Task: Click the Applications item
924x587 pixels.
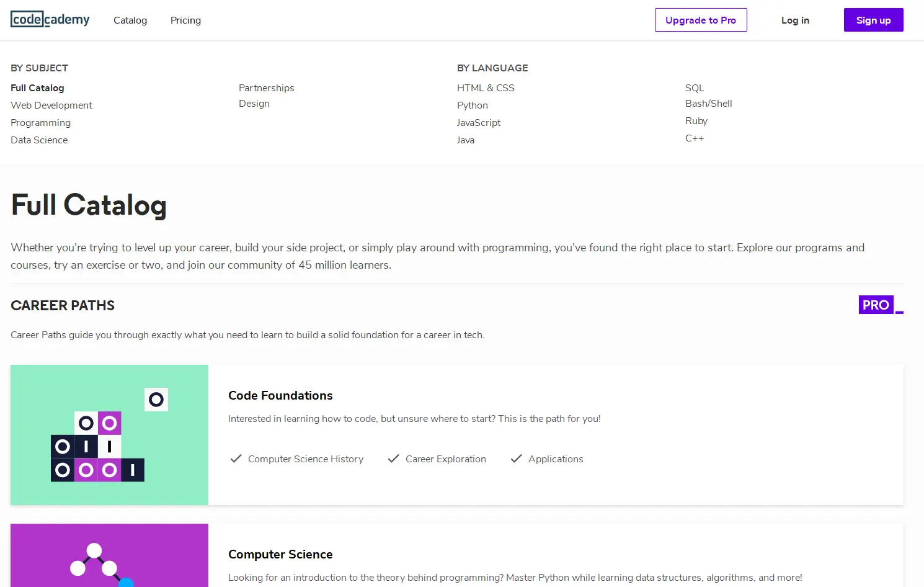Action: pyautogui.click(x=556, y=459)
